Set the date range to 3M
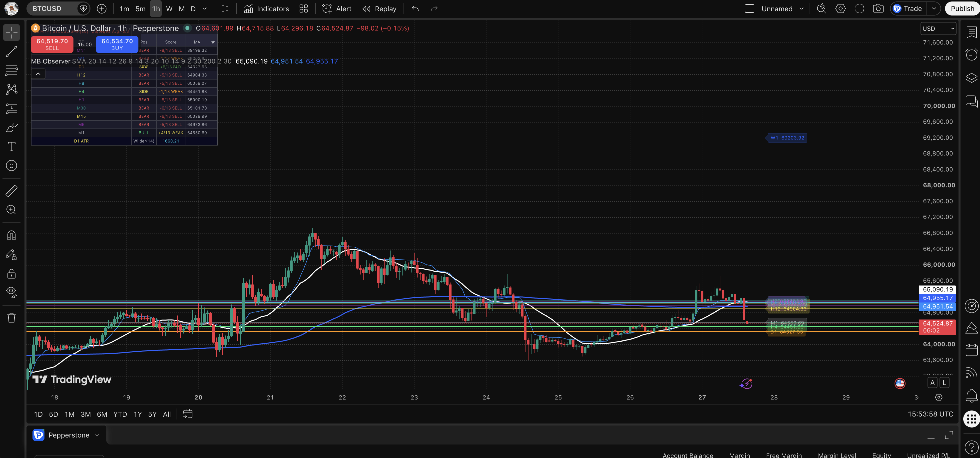 coord(86,414)
